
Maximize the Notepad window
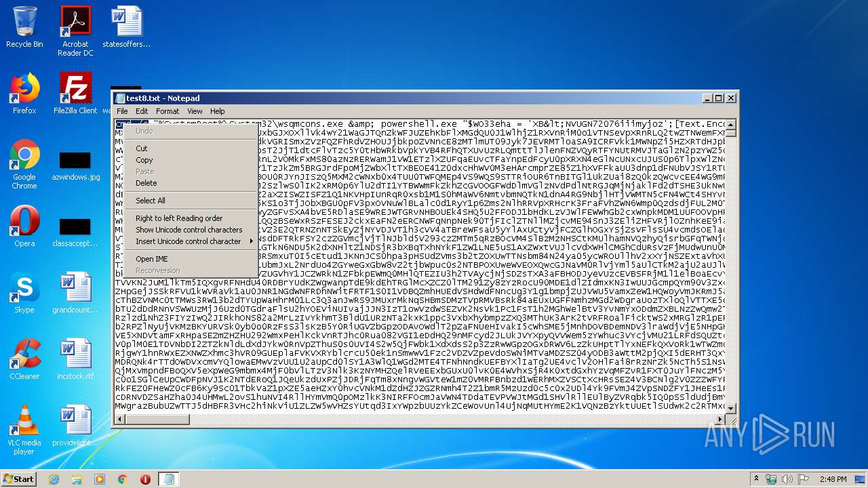[x=719, y=98]
